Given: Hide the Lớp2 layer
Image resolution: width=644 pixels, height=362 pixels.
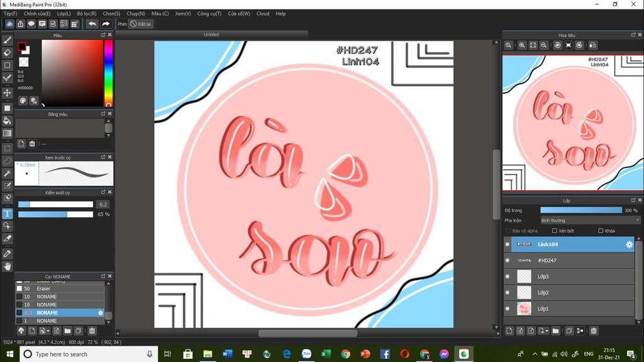Looking at the screenshot, I should (x=508, y=293).
